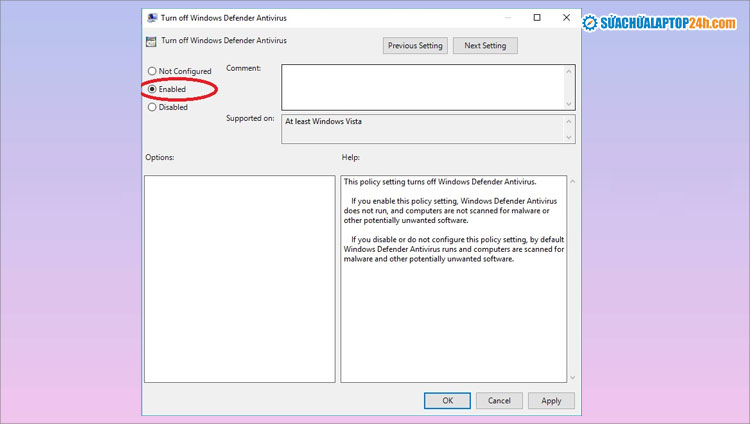Maximize the policy dialog window
The height and width of the screenshot is (425, 750).
tap(537, 18)
